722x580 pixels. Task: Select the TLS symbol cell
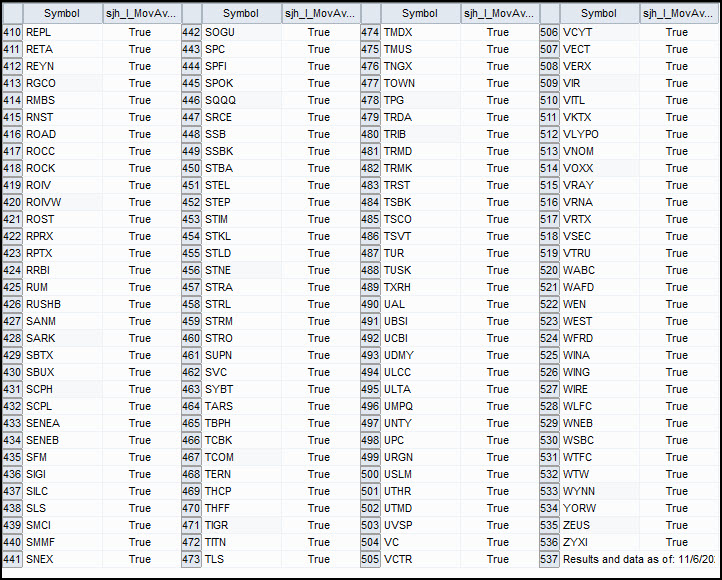click(x=242, y=559)
